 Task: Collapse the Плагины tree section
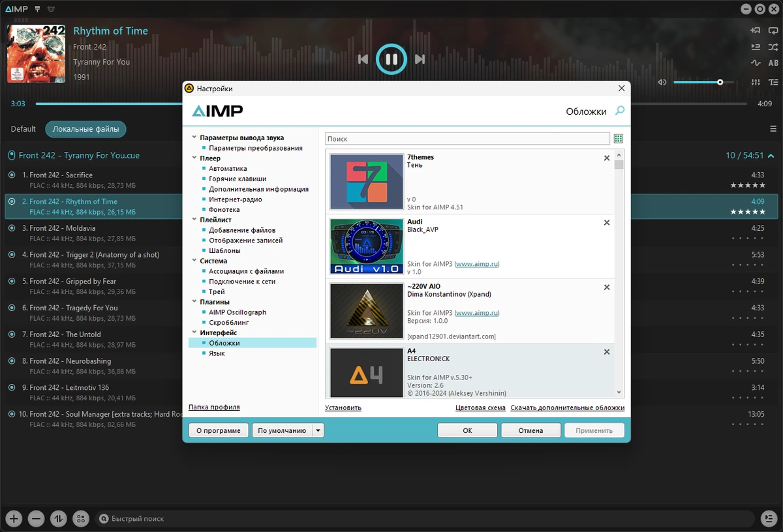pos(194,302)
